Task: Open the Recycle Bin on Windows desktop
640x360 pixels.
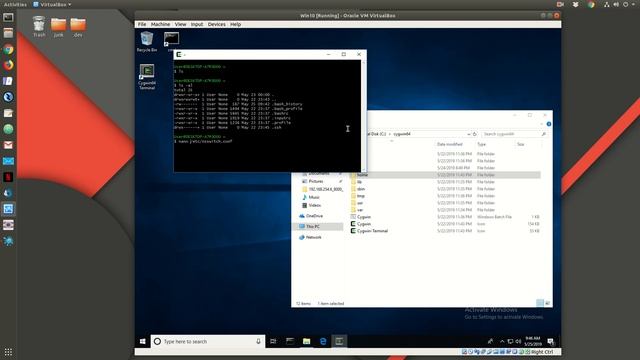Action: pos(147,42)
